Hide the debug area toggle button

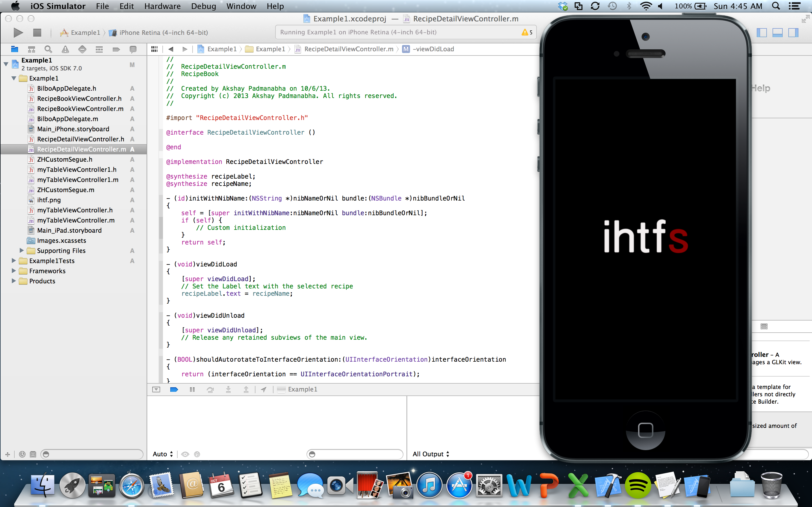pos(156,389)
